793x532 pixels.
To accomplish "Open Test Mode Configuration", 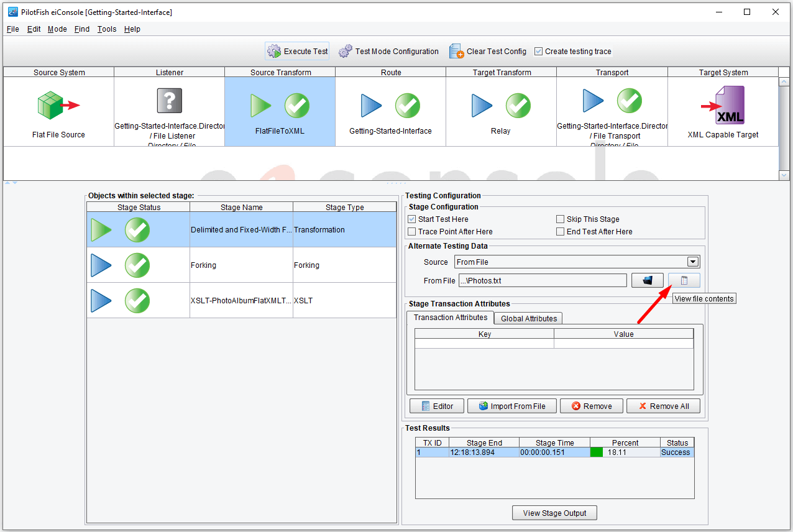I will point(388,52).
